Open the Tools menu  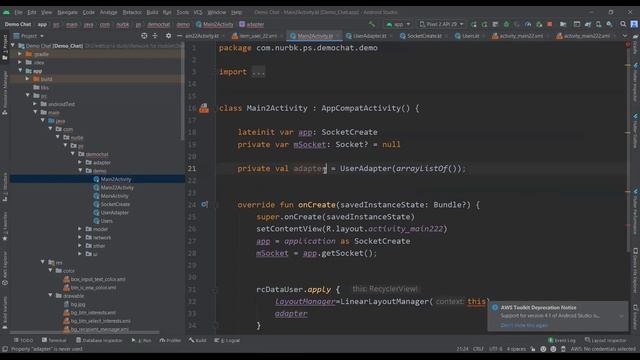tap(182, 12)
